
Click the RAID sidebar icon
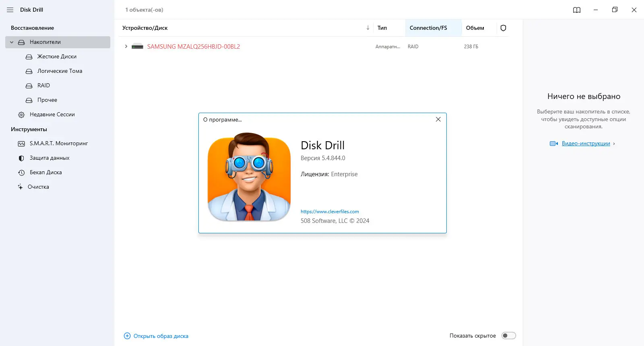point(29,86)
